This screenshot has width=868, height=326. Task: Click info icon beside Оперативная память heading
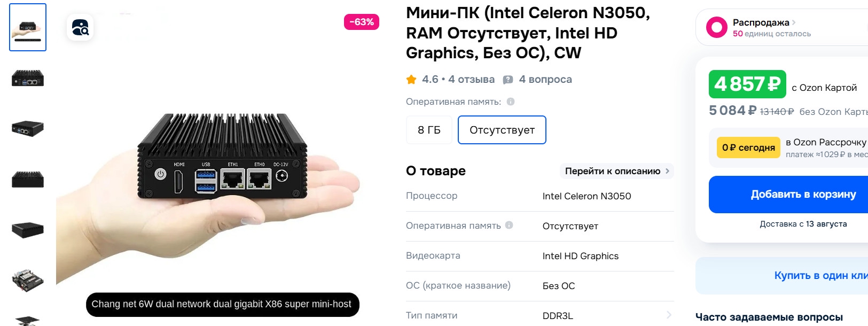511,102
